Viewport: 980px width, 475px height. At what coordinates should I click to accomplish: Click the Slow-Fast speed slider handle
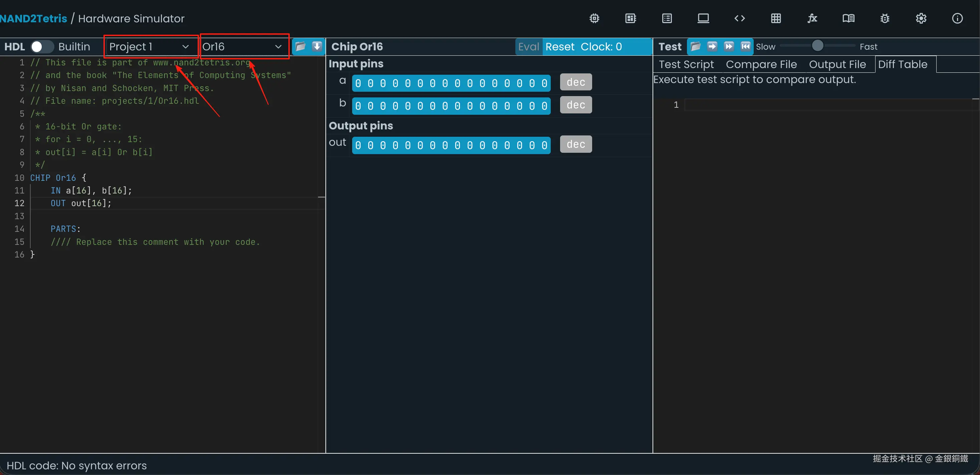[817, 46]
